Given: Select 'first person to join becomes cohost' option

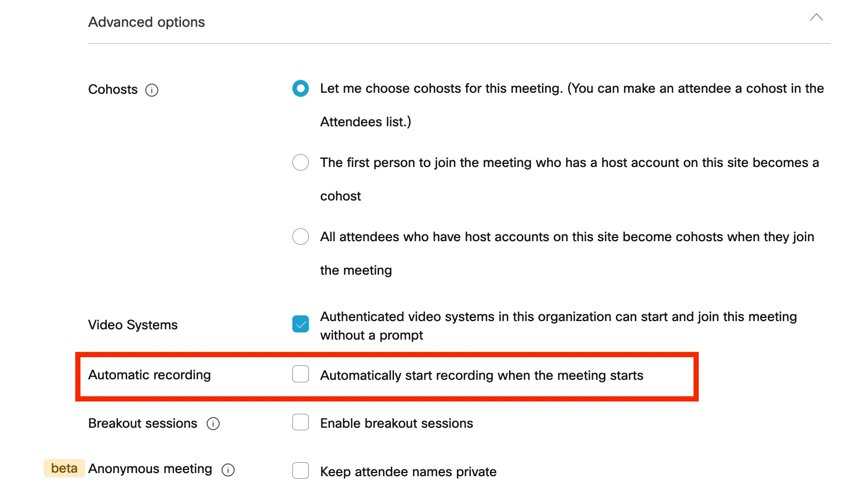Looking at the screenshot, I should (301, 163).
